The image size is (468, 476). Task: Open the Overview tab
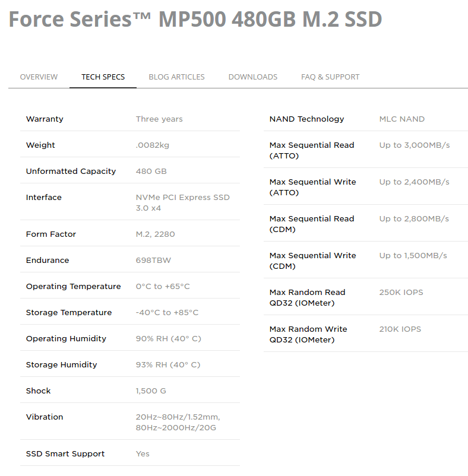(39, 77)
